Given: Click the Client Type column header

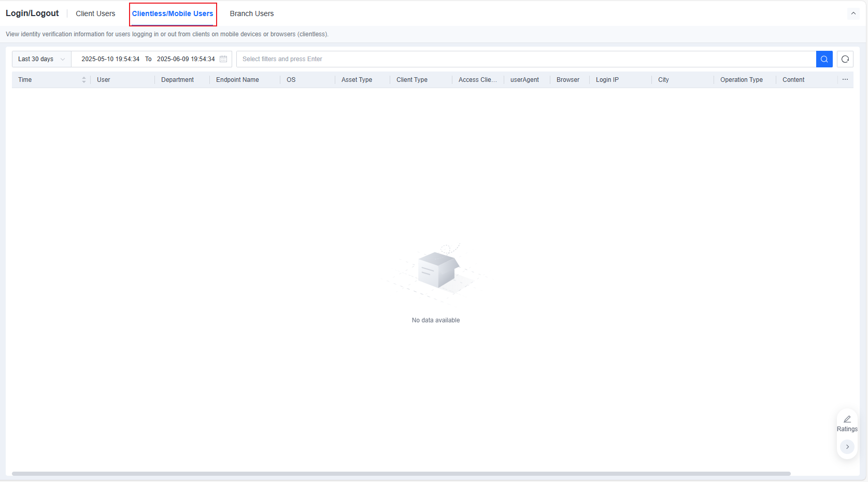Looking at the screenshot, I should pos(412,80).
